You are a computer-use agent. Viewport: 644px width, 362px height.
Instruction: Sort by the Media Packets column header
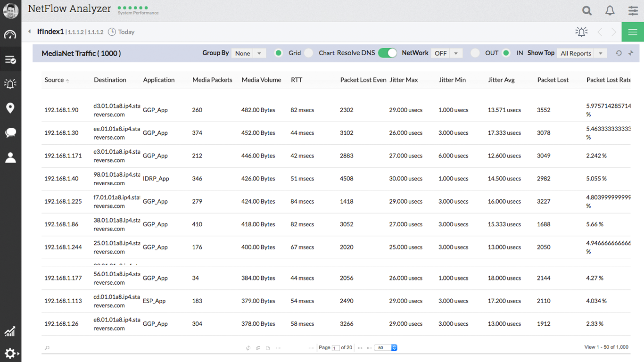[x=212, y=80]
